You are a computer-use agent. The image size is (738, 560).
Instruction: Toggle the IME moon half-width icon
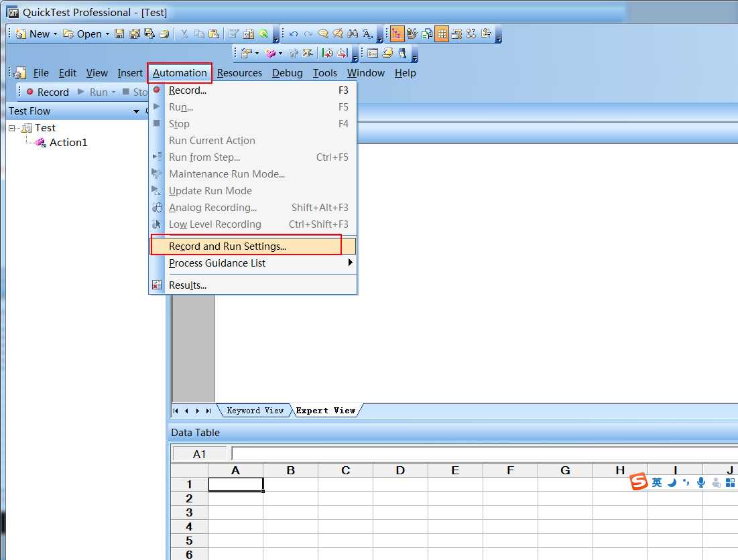click(672, 482)
